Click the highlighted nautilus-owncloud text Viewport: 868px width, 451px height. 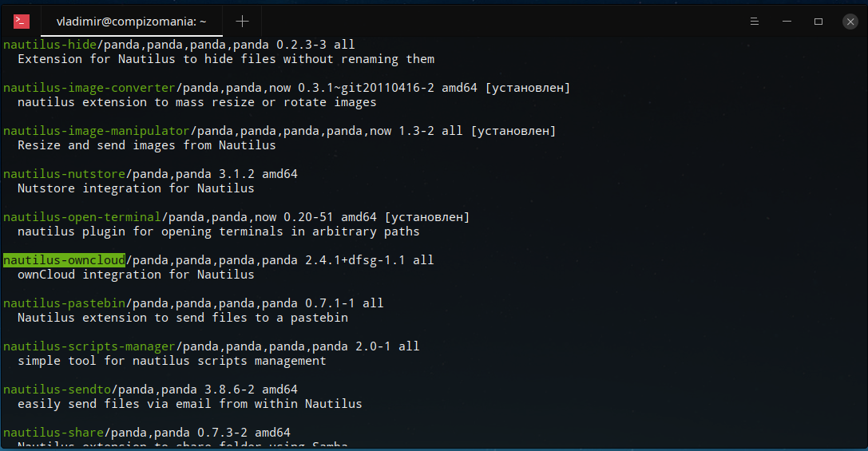coord(64,260)
